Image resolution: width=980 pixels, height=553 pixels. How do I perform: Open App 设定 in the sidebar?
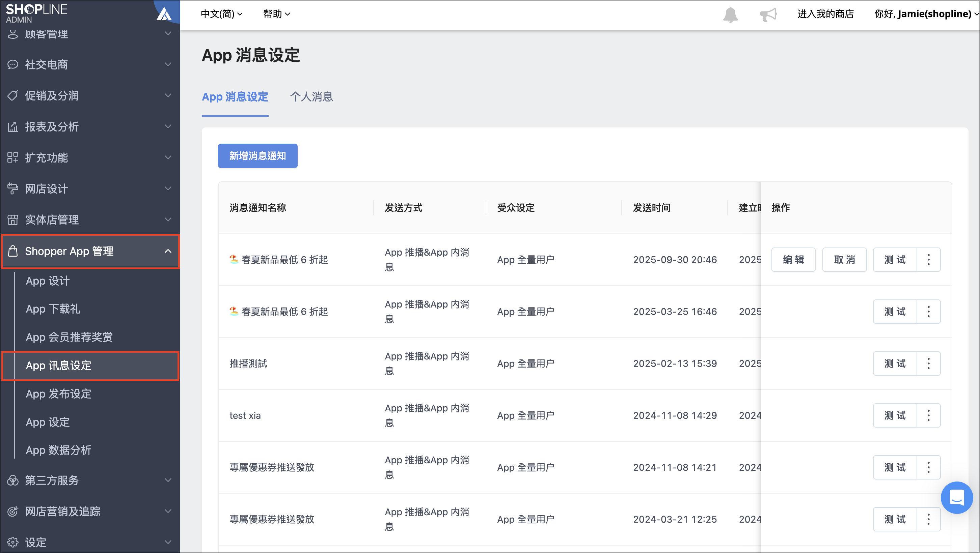tap(48, 422)
